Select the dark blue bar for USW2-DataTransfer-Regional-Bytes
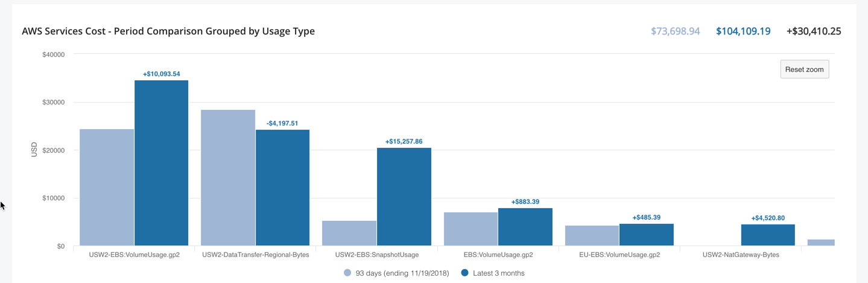Screen dimensions: 868x283 pos(282,188)
